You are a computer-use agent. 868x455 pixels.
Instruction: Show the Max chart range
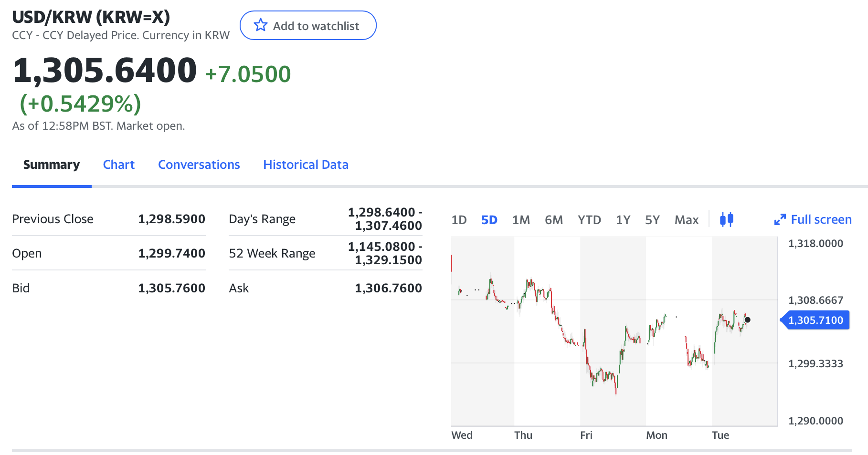pos(687,220)
